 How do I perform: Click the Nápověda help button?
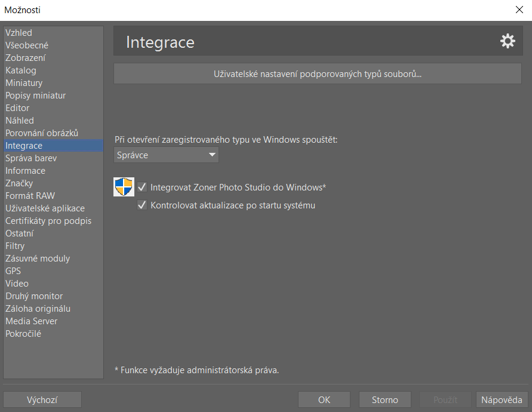[x=502, y=400]
